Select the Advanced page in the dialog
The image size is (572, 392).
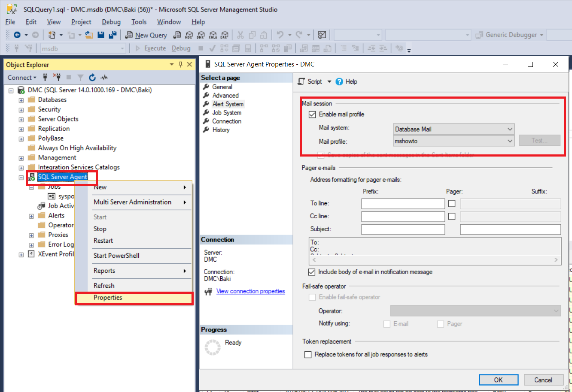pyautogui.click(x=225, y=96)
